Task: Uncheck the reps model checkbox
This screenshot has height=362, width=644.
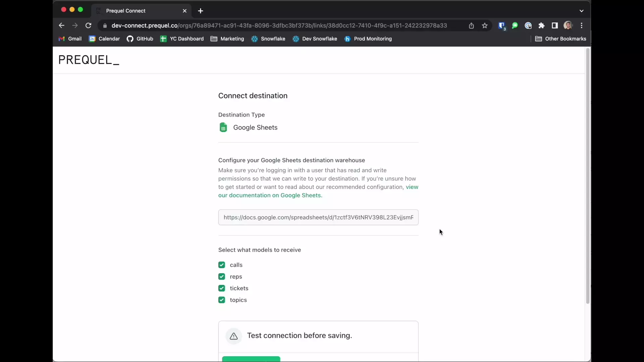Action: click(x=222, y=277)
